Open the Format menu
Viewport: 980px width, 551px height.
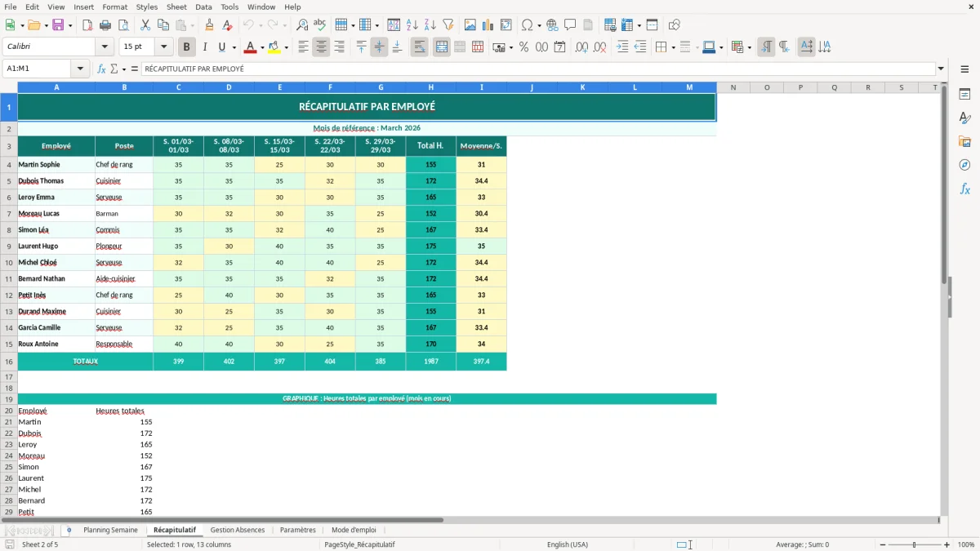(x=114, y=7)
